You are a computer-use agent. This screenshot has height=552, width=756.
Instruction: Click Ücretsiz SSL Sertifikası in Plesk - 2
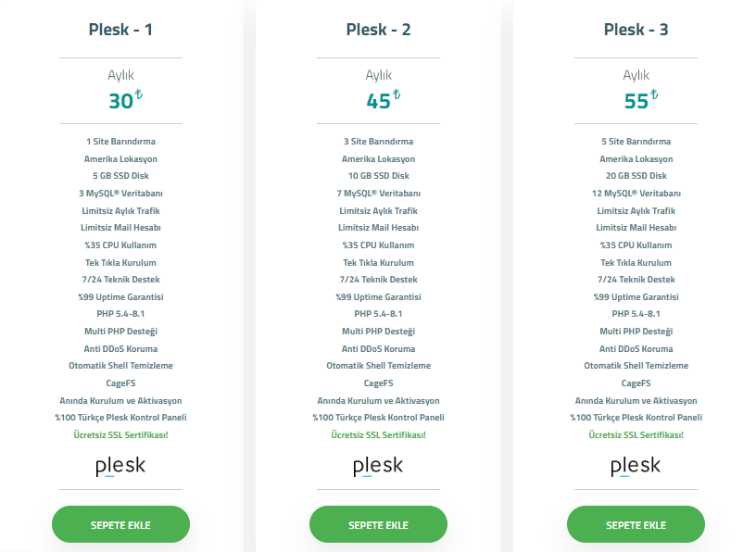pyautogui.click(x=378, y=435)
